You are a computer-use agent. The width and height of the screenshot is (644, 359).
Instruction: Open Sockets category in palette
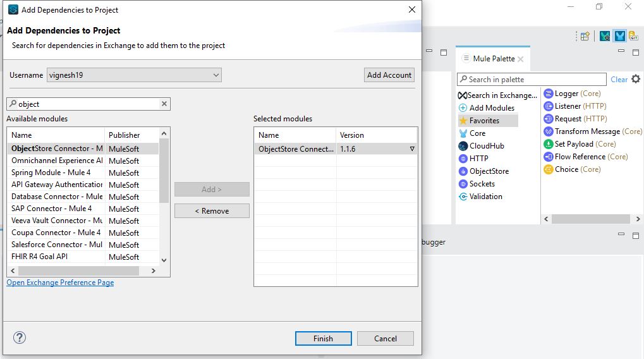(477, 184)
